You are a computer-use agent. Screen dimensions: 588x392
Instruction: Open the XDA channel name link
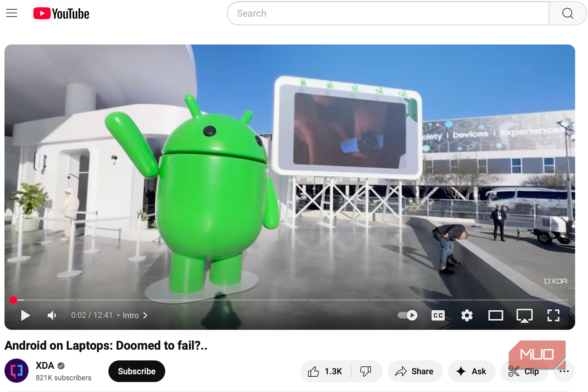click(x=45, y=366)
